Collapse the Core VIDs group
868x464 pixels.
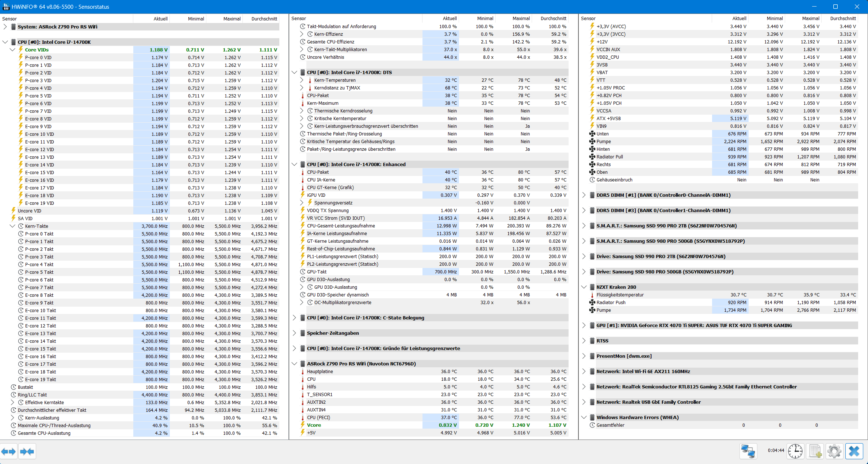[x=12, y=50]
